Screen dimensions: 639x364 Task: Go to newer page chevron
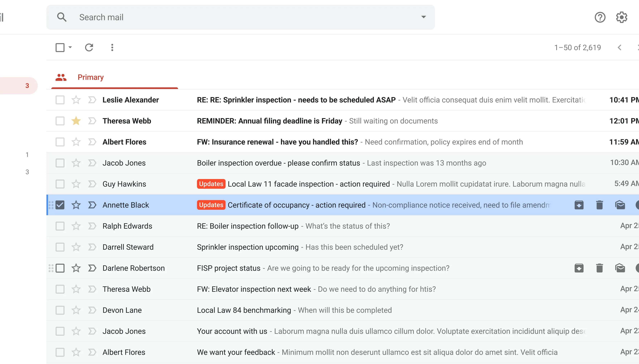620,47
